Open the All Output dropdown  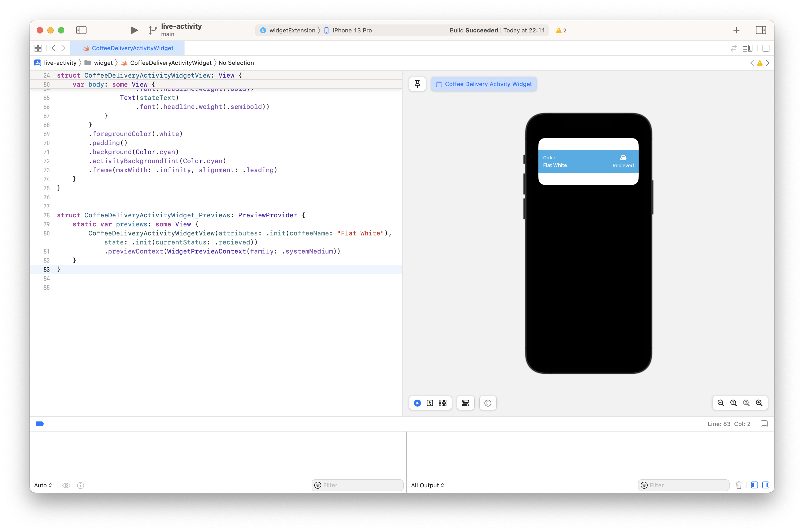coord(427,485)
